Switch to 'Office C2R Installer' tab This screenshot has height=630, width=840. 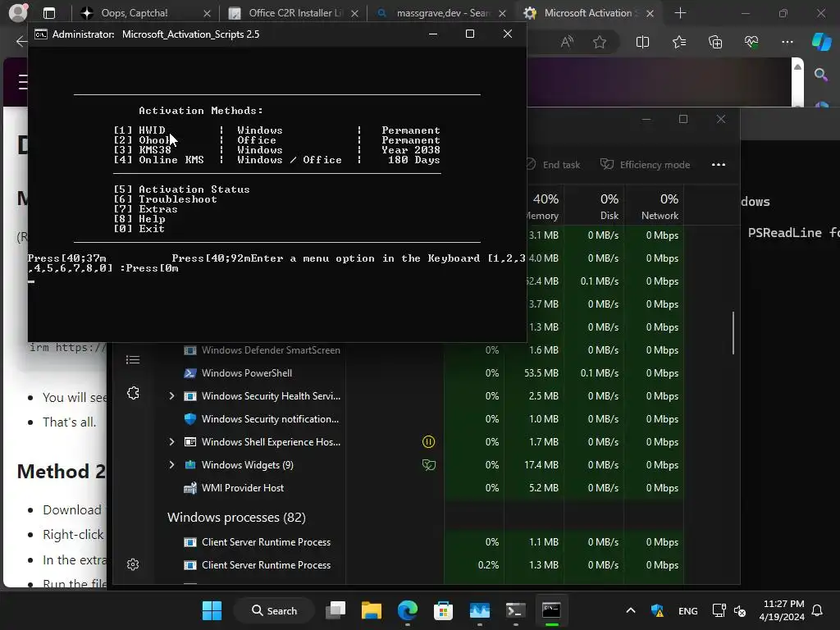[x=295, y=13]
